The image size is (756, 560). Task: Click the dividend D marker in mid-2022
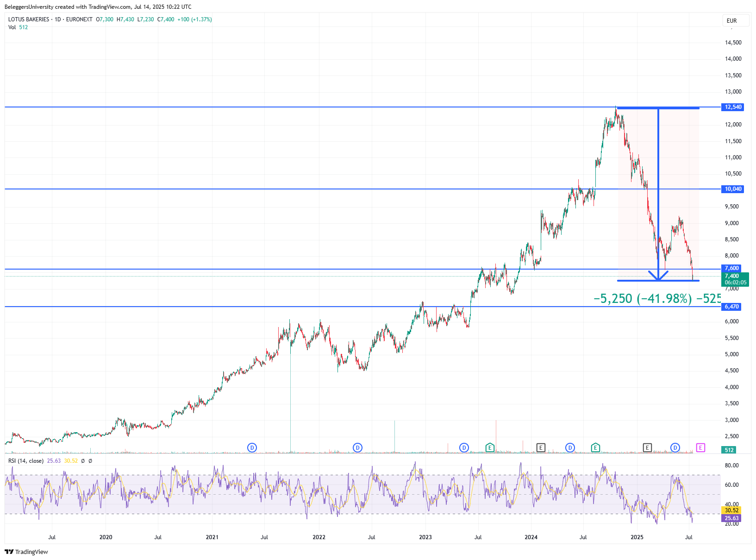357,447
